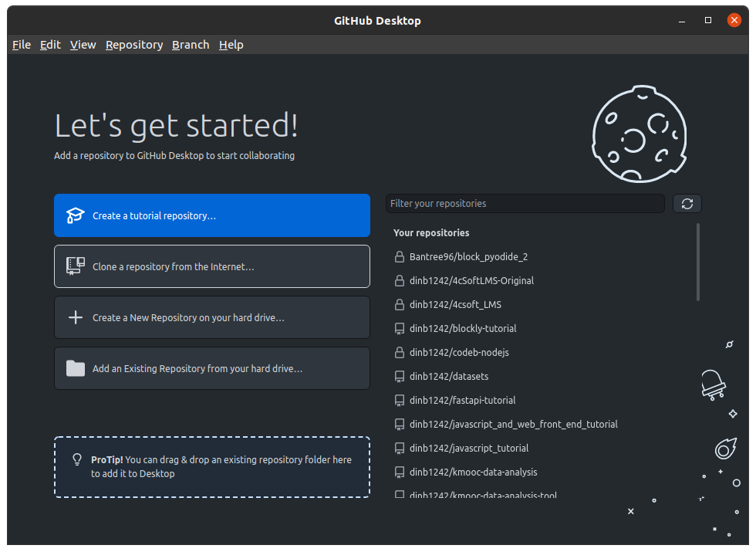Click lock icon beside dinb1242/codeb-nodejs

400,353
